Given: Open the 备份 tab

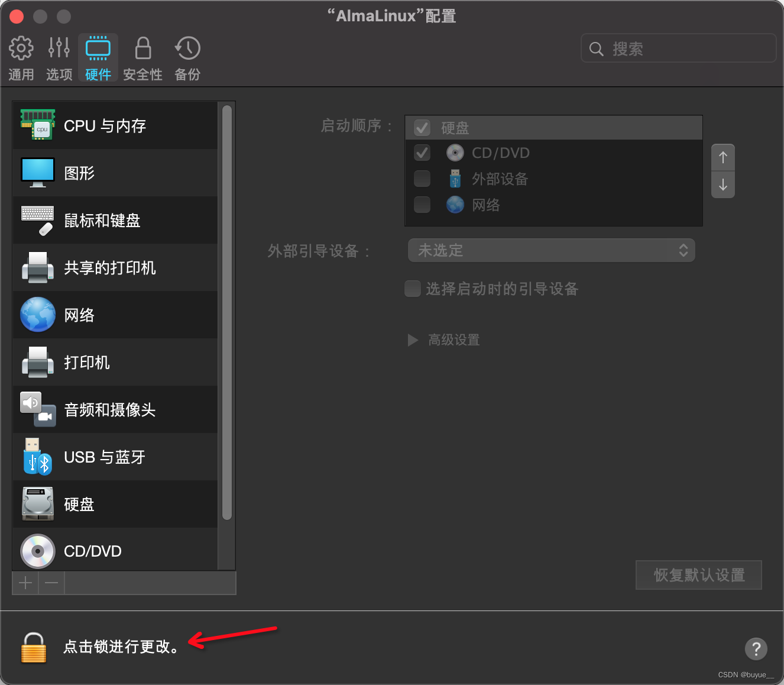Looking at the screenshot, I should click(x=187, y=57).
